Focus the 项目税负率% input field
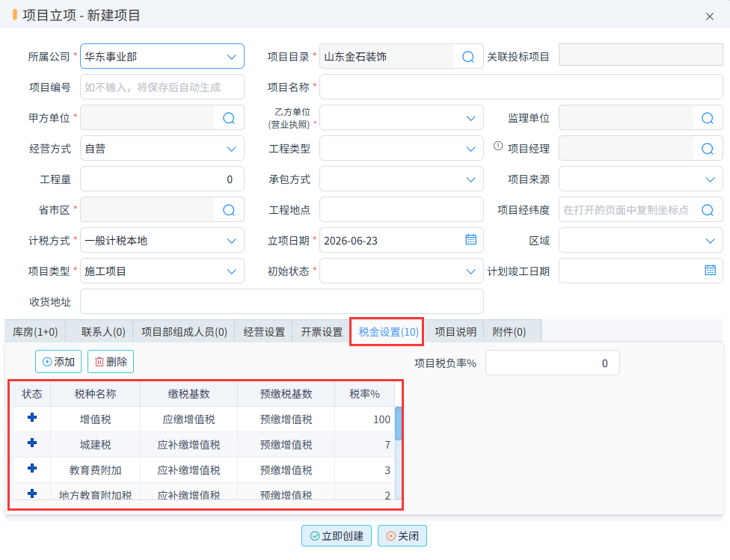The image size is (730, 560). click(552, 363)
